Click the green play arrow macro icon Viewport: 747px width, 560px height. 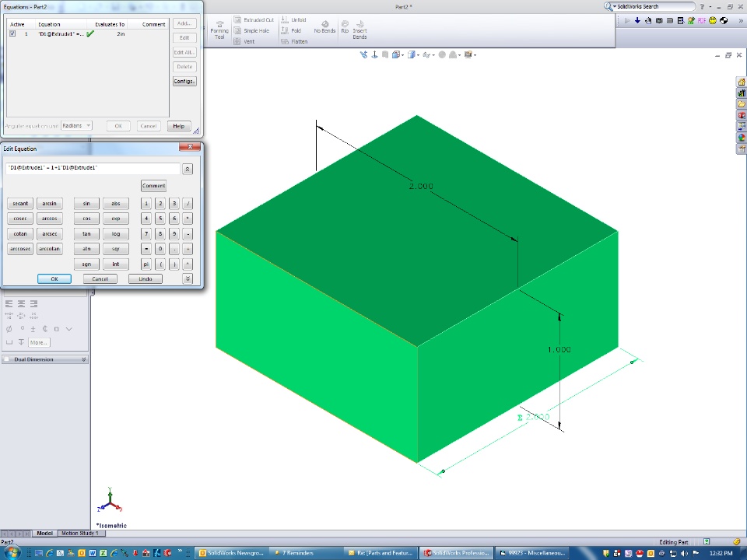coord(627,20)
